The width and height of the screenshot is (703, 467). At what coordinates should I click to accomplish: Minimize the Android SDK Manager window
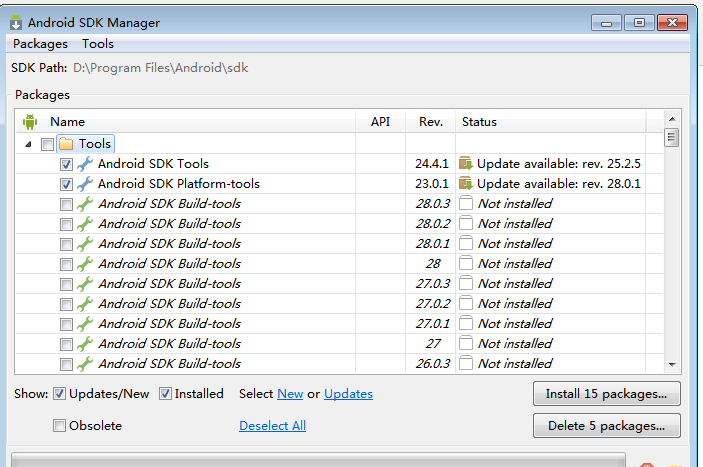(606, 22)
